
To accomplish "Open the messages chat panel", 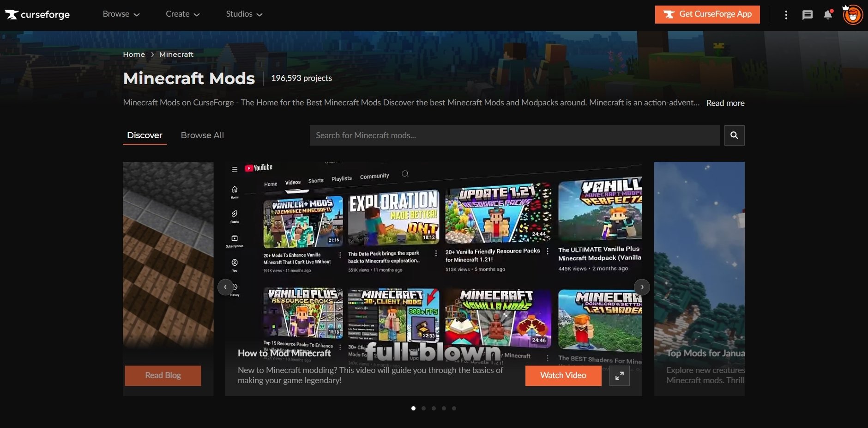I will (807, 14).
